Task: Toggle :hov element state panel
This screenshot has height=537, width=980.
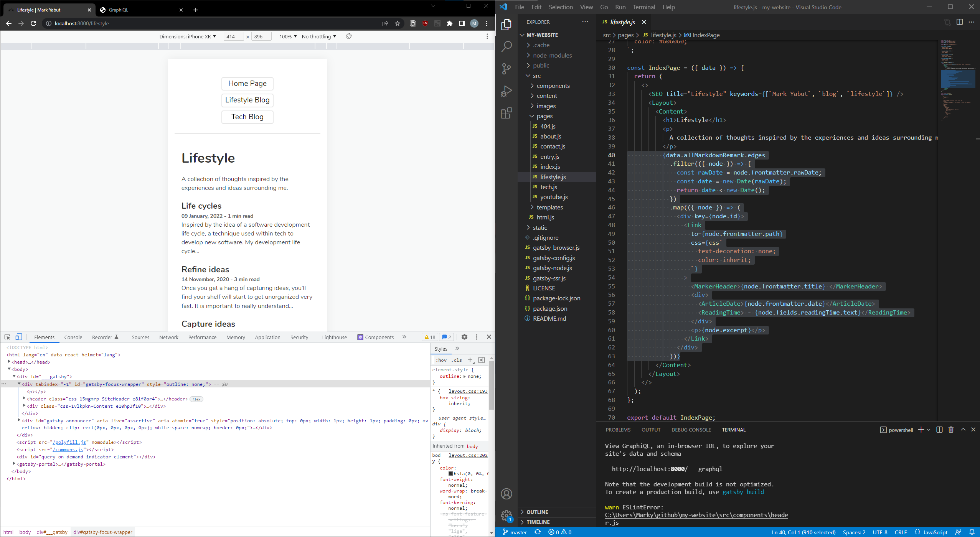Action: pos(441,360)
